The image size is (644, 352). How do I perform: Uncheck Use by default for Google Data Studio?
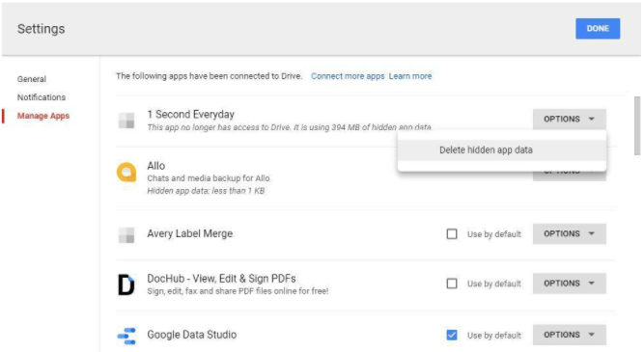pyautogui.click(x=452, y=336)
